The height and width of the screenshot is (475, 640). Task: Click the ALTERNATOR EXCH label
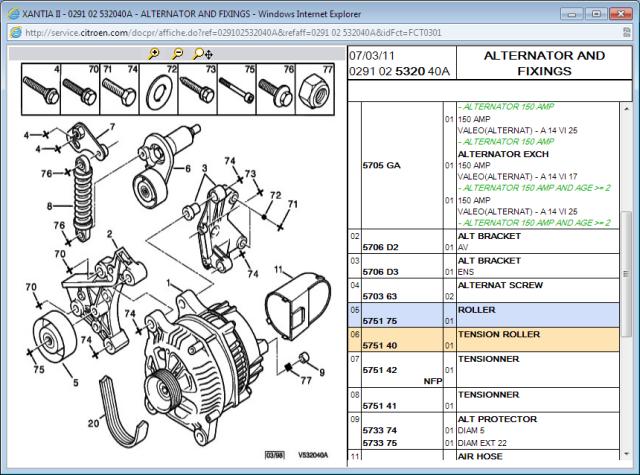503,154
